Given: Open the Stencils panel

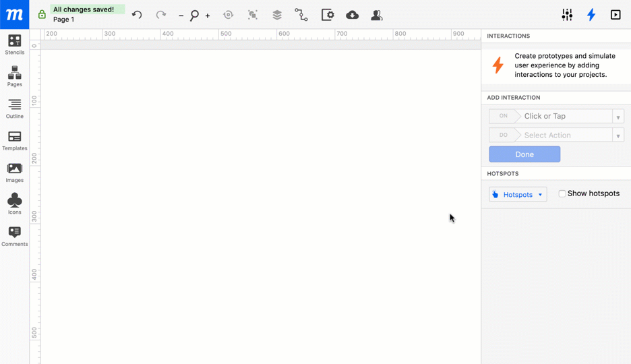Looking at the screenshot, I should 14,44.
